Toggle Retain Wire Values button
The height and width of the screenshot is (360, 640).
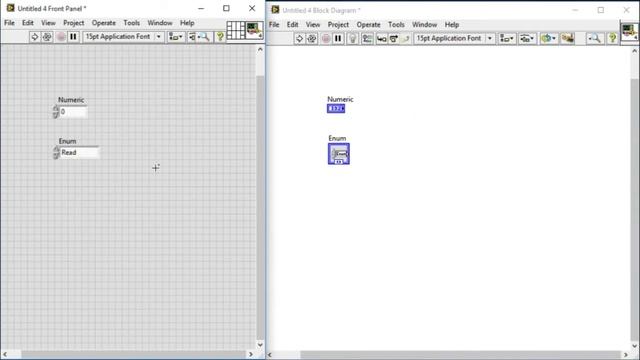[x=367, y=39]
